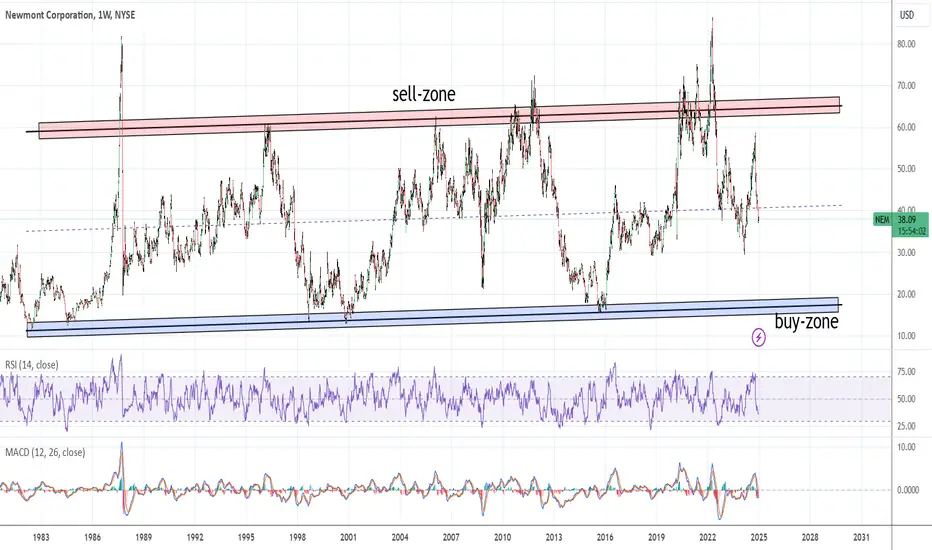Click the 1998 time axis label
932x550 pixels.
point(297,538)
